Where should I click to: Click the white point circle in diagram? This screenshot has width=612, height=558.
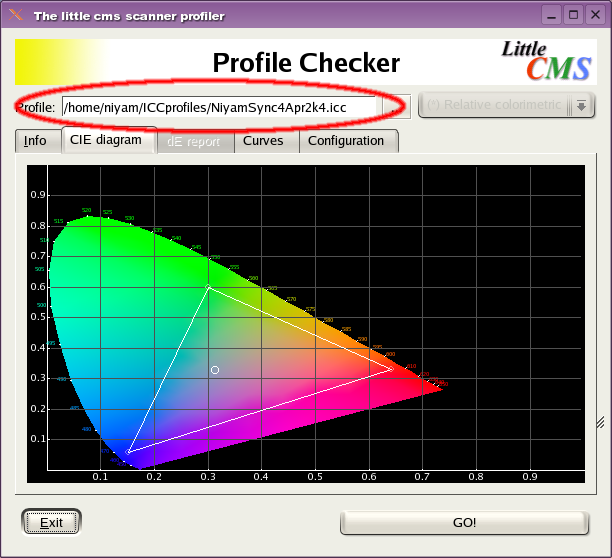(x=215, y=370)
